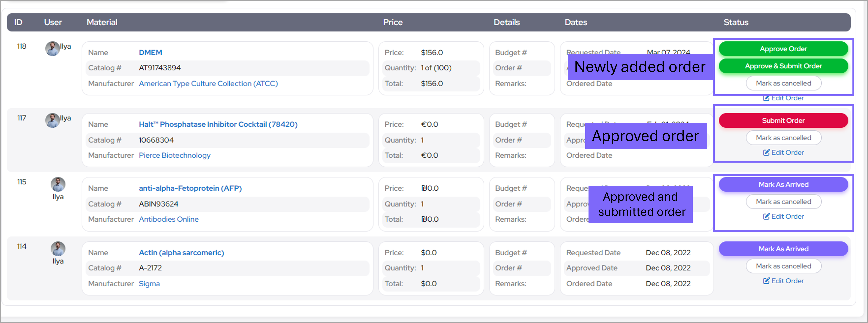
Task: Open DMEM material link
Action: point(150,52)
